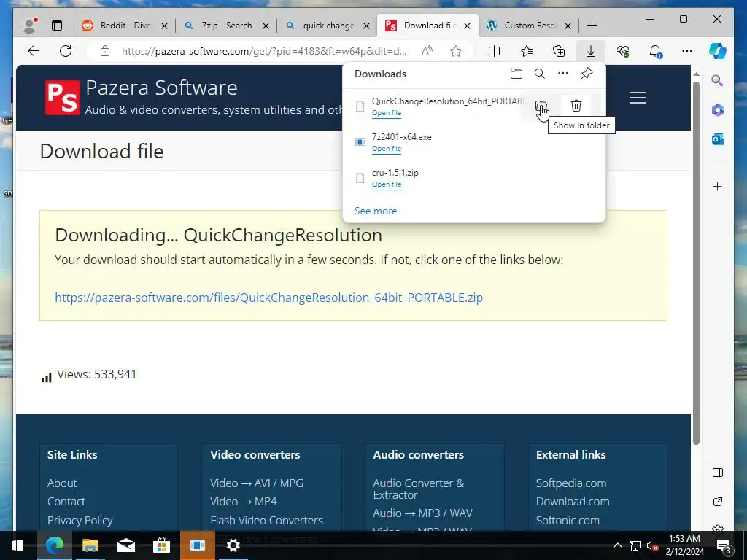Open the Copilot sidebar
Viewport: 747px width, 560px height.
(x=718, y=51)
